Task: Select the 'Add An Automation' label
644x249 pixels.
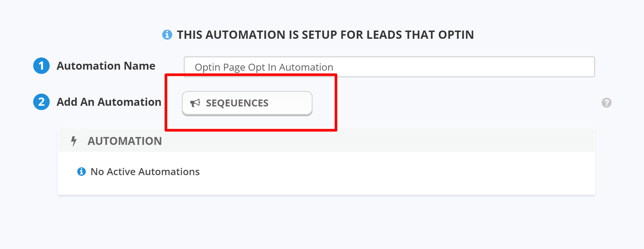Action: tap(109, 102)
